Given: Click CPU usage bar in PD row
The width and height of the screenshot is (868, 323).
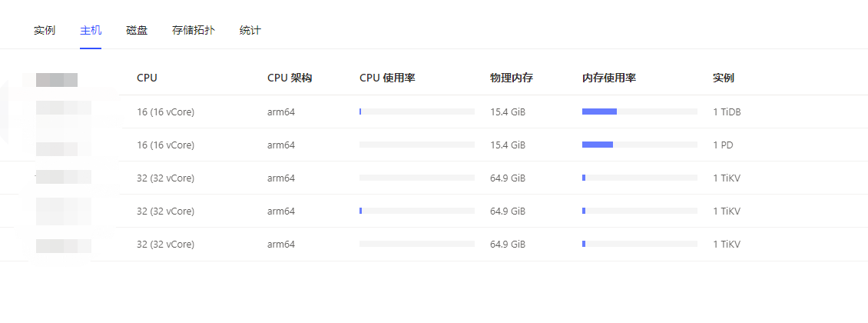Looking at the screenshot, I should 416,145.
